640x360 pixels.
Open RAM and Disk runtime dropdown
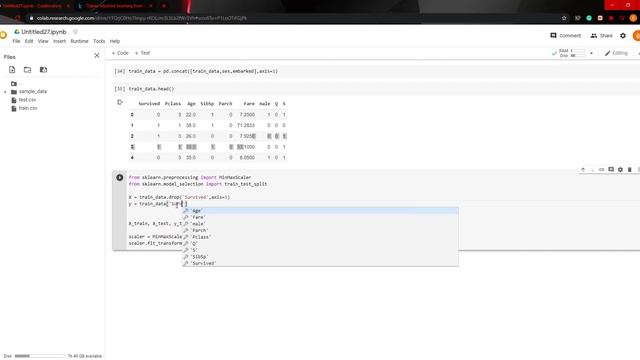pos(591,53)
